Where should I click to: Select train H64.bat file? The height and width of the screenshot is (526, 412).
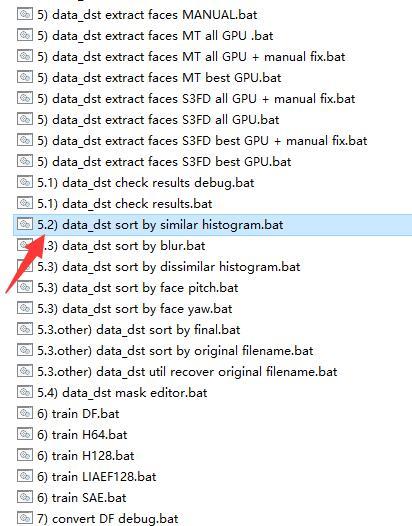click(82, 434)
